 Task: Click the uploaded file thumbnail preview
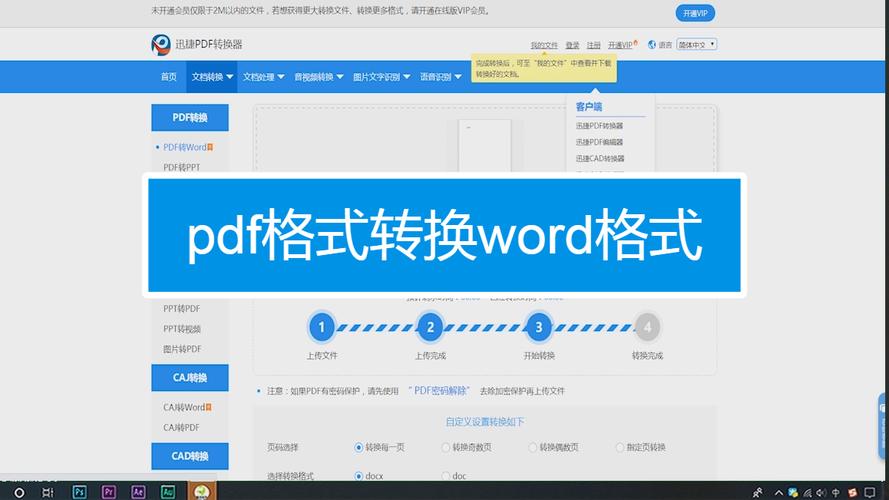485,146
